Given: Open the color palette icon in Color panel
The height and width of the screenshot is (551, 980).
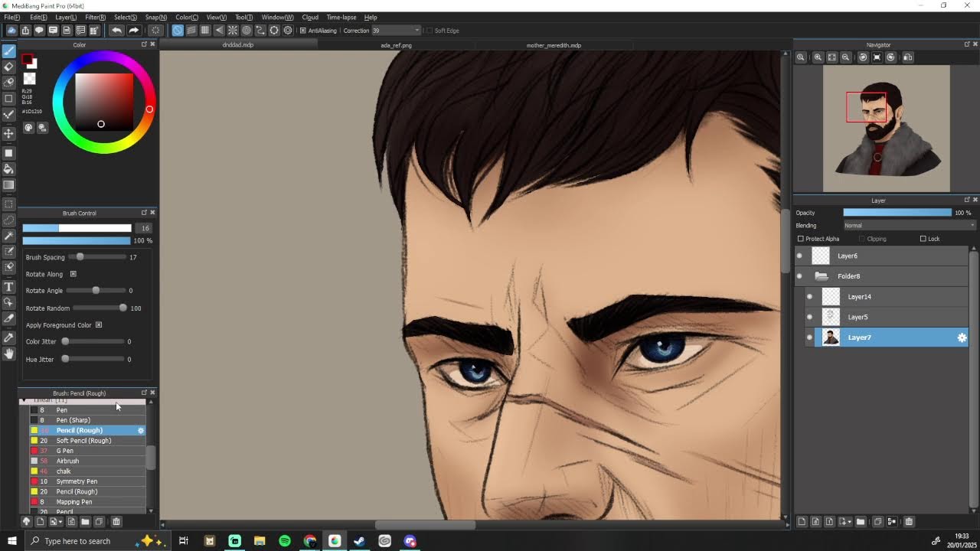Looking at the screenshot, I should [x=28, y=128].
